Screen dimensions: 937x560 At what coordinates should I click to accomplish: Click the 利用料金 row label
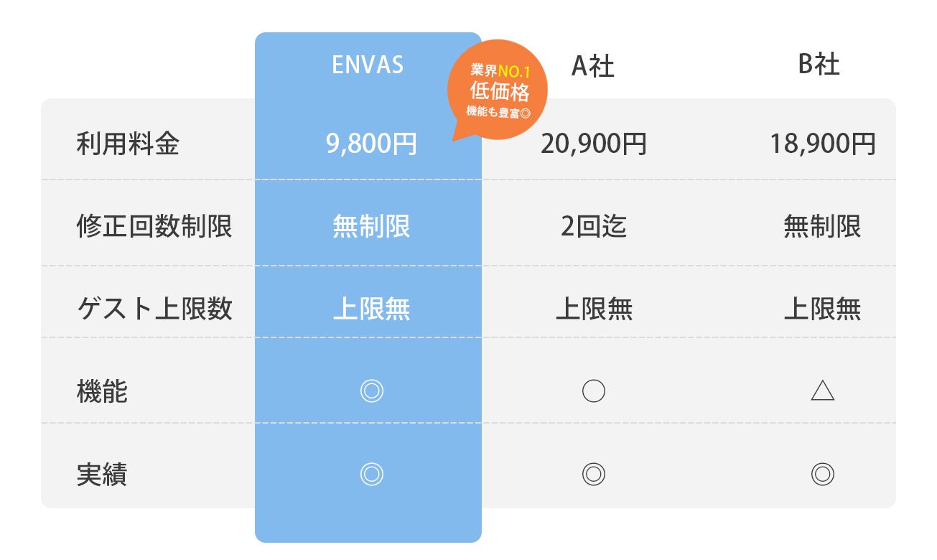point(128,144)
